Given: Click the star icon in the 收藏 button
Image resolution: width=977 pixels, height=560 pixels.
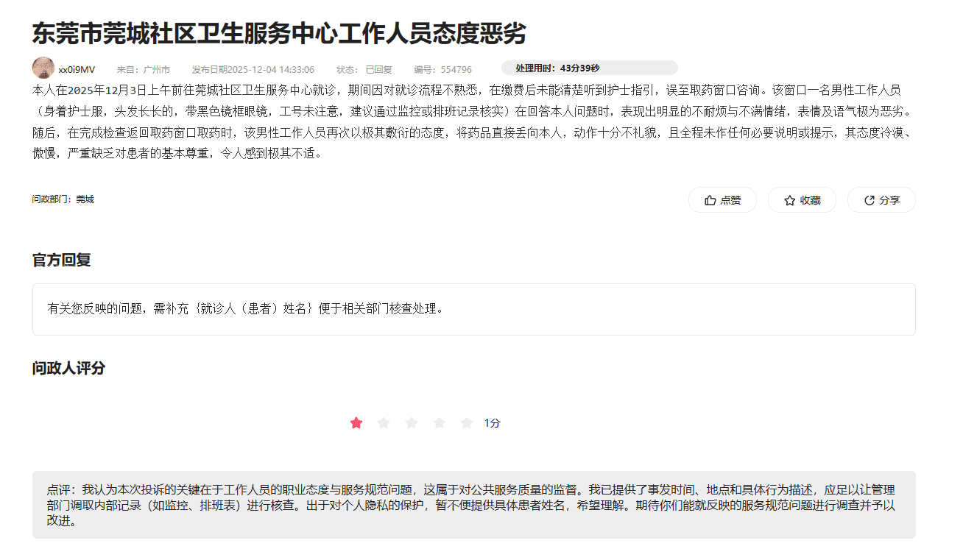Looking at the screenshot, I should 790,200.
